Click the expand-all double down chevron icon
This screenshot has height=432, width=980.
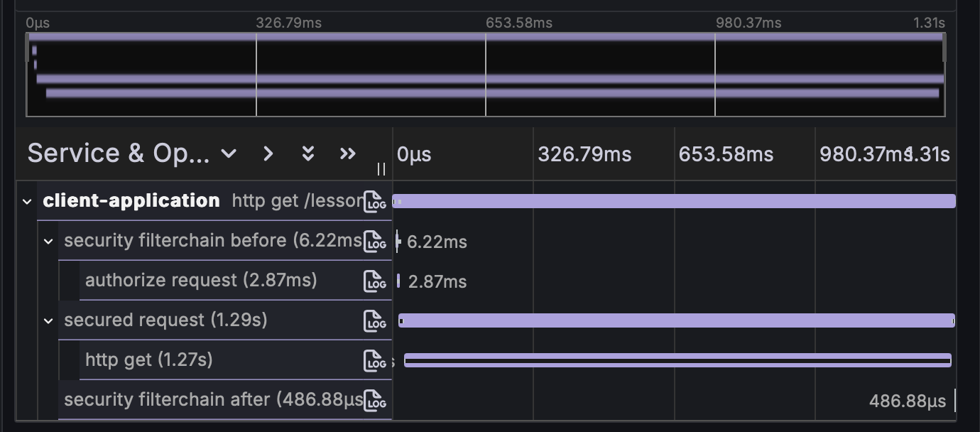click(x=307, y=153)
